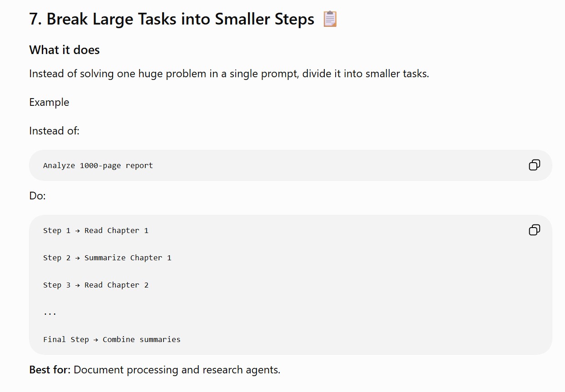Click the "What it does" subheading
This screenshot has height=392, width=565.
pyautogui.click(x=64, y=50)
